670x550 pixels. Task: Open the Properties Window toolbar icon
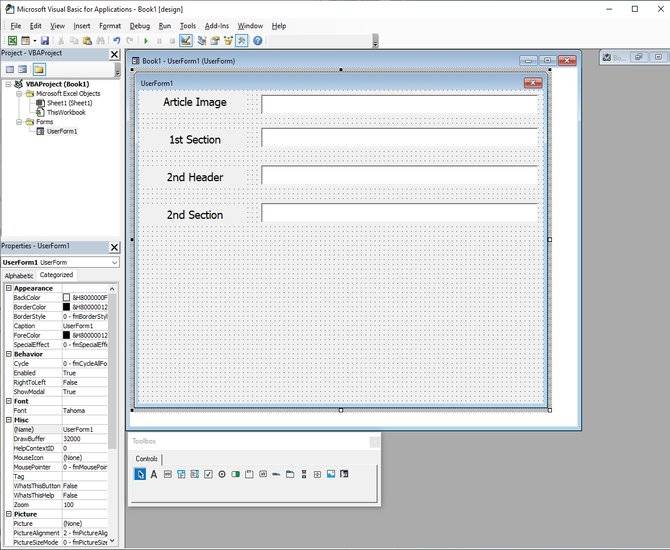click(215, 41)
